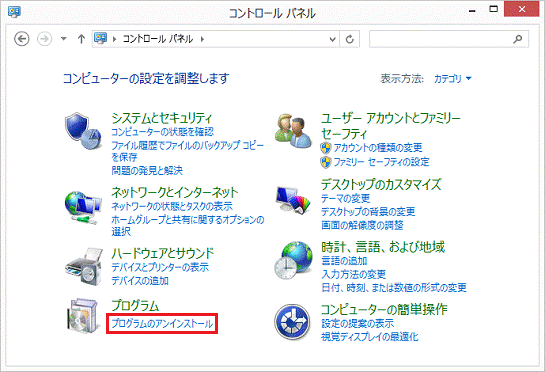Open デスクトップのカスタマイズ category
This screenshot has height=372, width=545.
coord(381,184)
